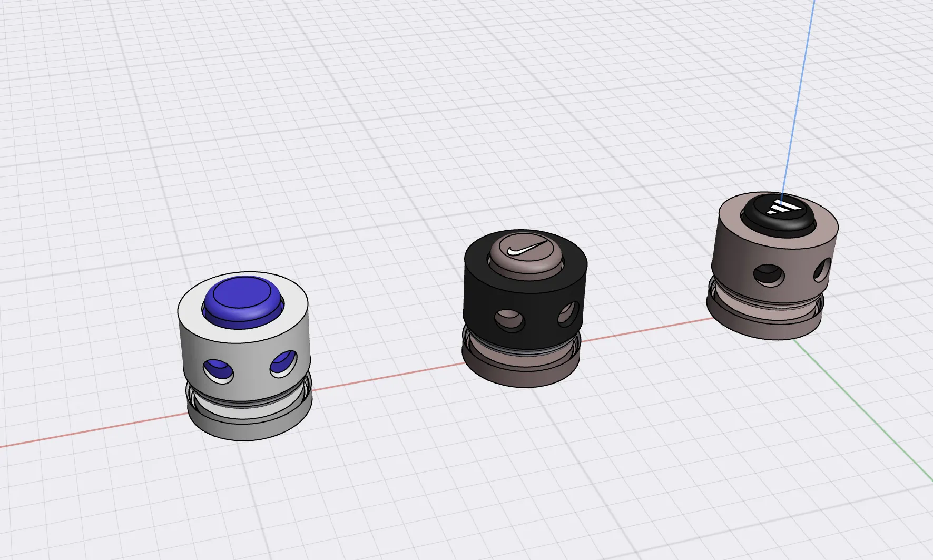Click the Nike swoosh cap on the middle model
933x560 pixels.
pos(525,255)
